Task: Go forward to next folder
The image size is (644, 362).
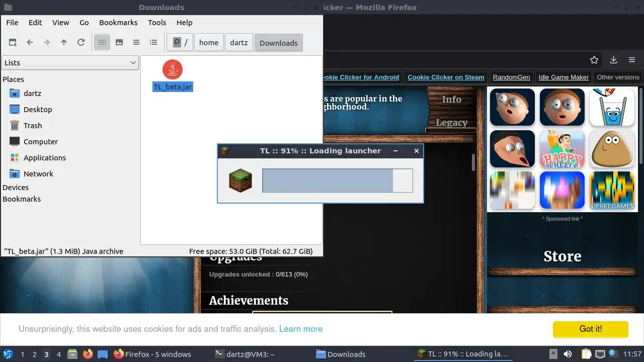Action: pos(47,43)
